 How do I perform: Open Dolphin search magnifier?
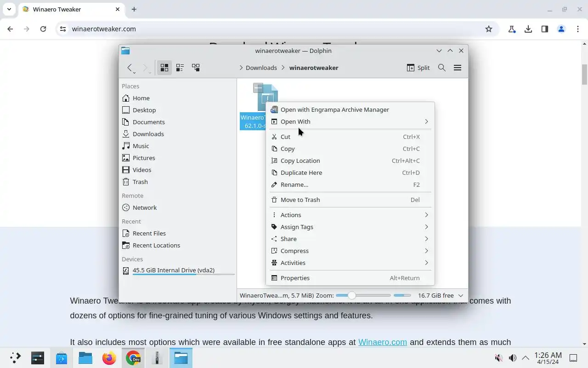tap(442, 68)
